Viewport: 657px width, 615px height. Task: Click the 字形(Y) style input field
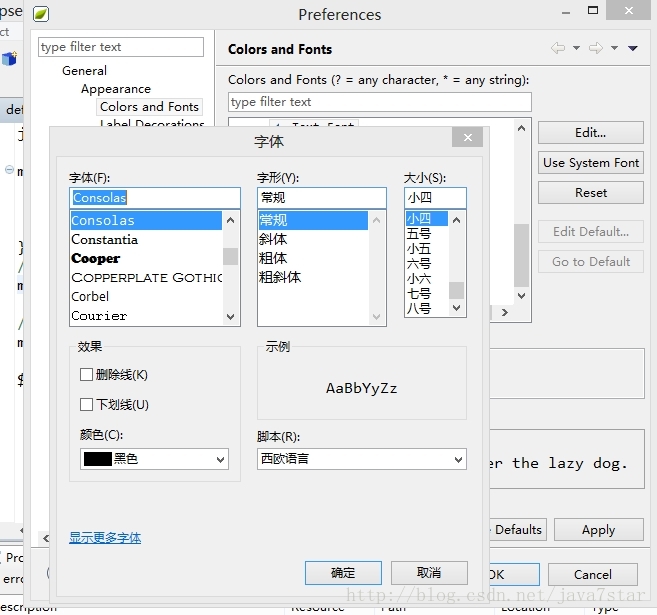(x=321, y=198)
